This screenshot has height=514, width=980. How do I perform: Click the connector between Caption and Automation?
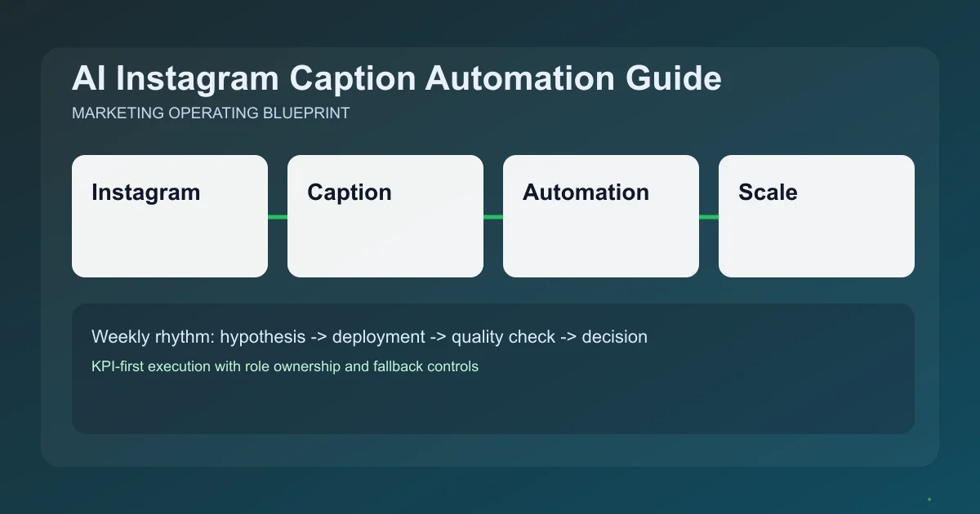click(x=493, y=215)
